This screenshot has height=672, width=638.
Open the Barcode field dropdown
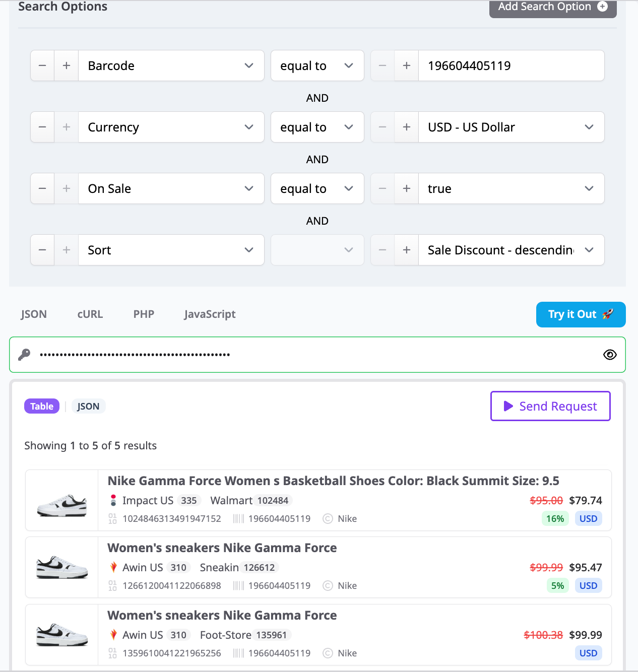(x=171, y=65)
